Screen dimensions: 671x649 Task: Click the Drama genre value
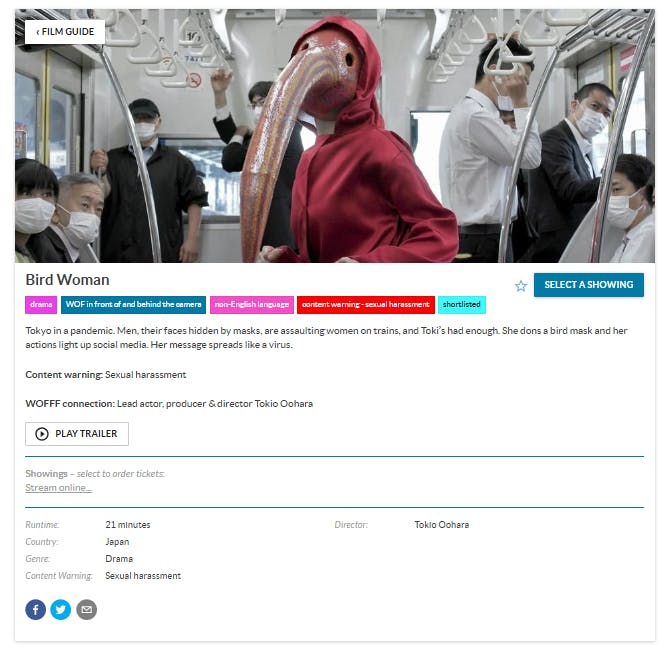coord(119,559)
